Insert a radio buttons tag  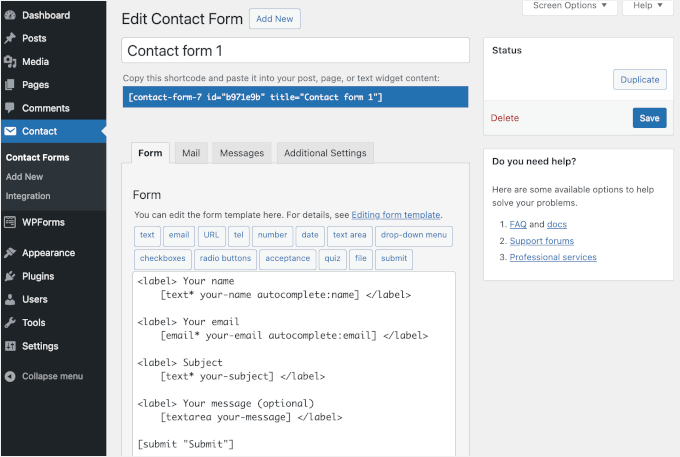tap(225, 258)
